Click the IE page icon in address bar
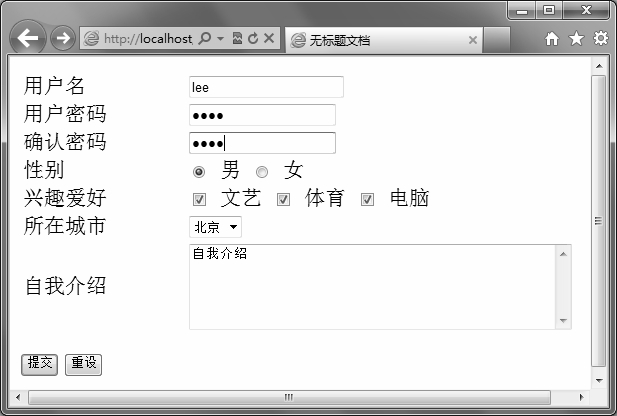The width and height of the screenshot is (617, 416). pos(91,39)
